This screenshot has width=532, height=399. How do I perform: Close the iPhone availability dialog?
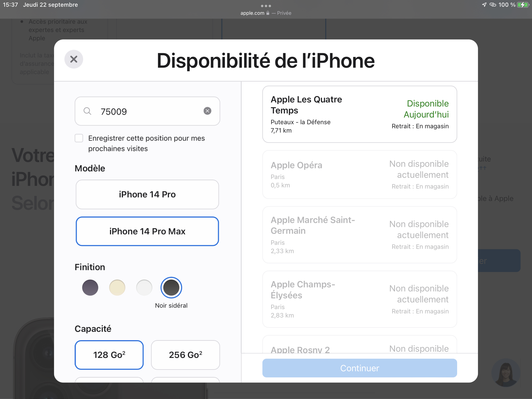(x=74, y=59)
